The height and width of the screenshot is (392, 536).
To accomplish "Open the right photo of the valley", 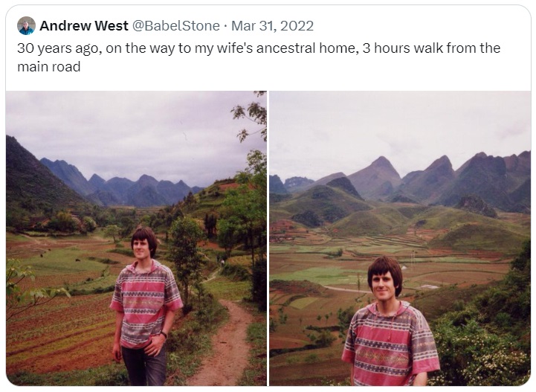I will tap(400, 238).
